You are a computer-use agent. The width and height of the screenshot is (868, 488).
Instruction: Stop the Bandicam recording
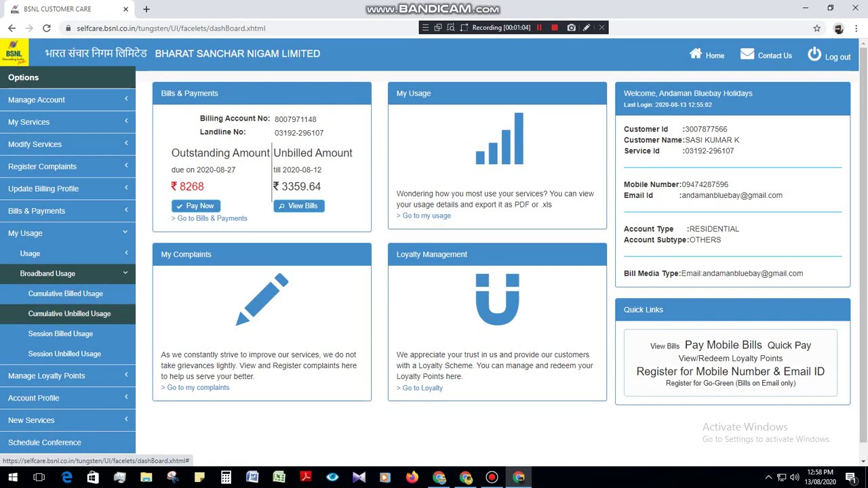click(x=555, y=28)
